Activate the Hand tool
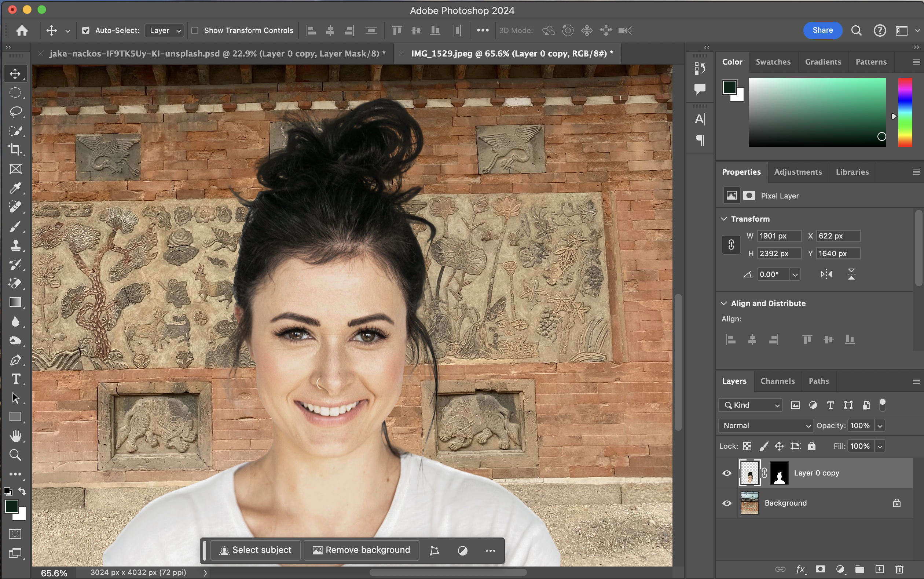924x579 pixels. click(x=15, y=436)
